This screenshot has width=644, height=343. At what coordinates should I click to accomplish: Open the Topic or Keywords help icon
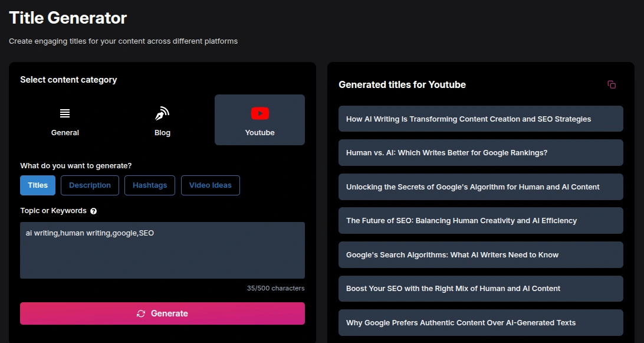tap(94, 211)
